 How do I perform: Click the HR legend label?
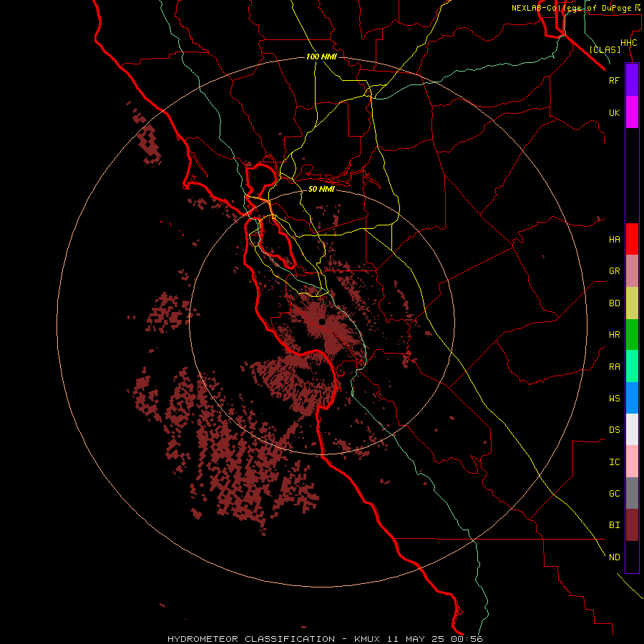coord(614,335)
